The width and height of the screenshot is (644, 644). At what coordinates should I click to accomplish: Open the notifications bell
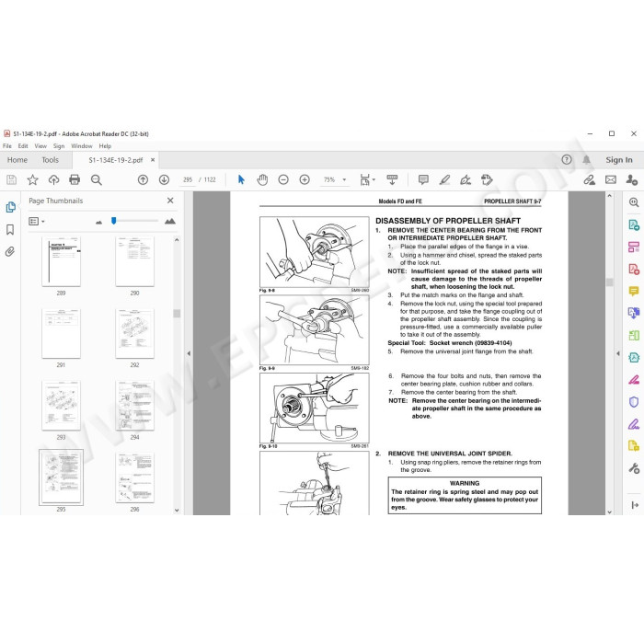click(587, 160)
